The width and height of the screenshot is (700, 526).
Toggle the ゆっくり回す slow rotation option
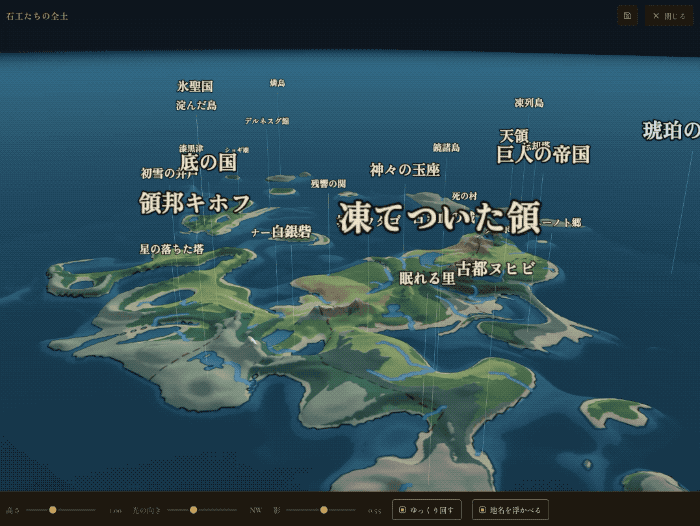(x=427, y=509)
